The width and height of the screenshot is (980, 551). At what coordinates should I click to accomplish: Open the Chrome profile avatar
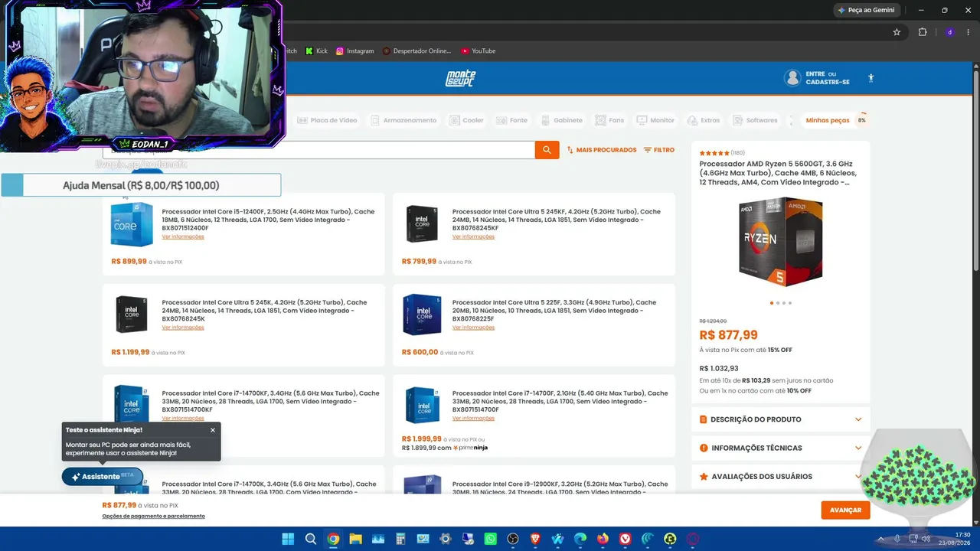[x=949, y=32]
